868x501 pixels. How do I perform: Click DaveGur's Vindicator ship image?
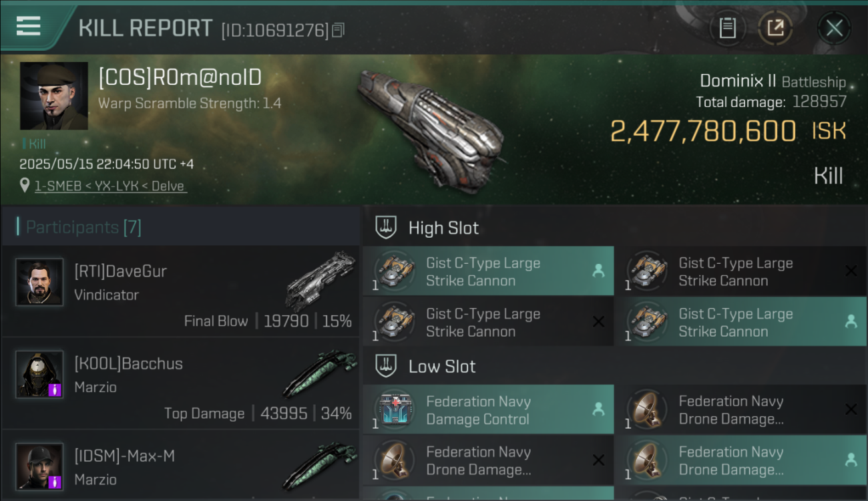tap(320, 281)
